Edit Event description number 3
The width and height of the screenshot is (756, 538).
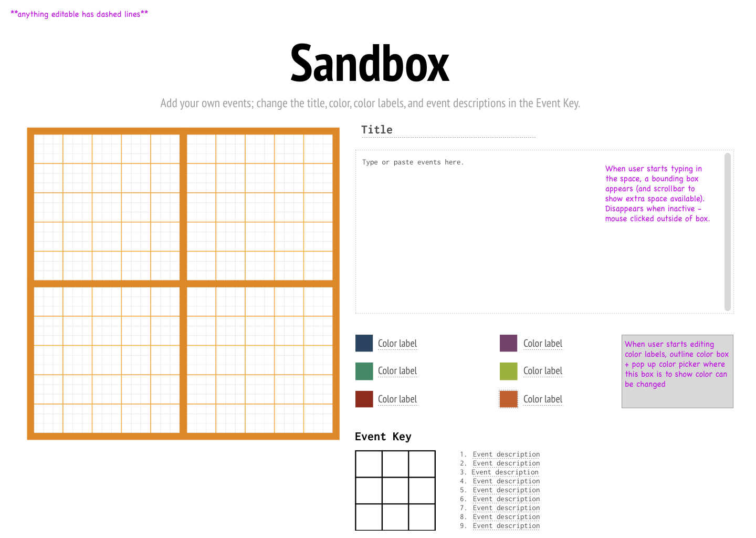[x=505, y=472]
